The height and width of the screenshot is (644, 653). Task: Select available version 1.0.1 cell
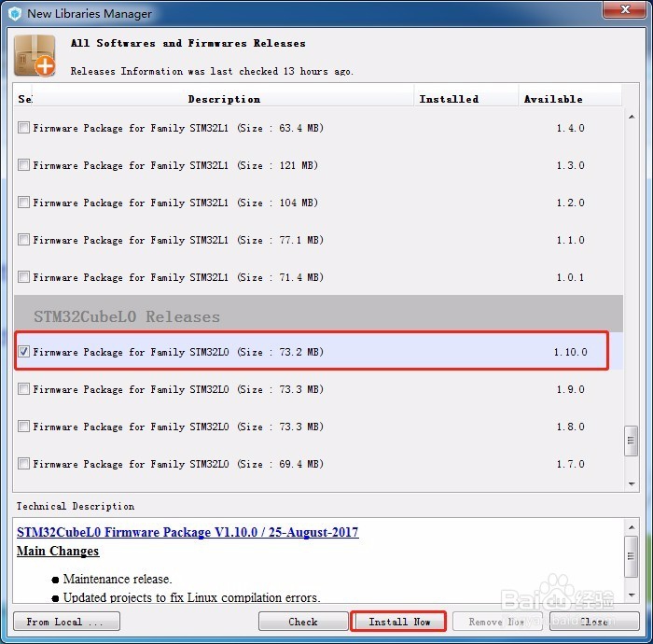[x=570, y=277]
